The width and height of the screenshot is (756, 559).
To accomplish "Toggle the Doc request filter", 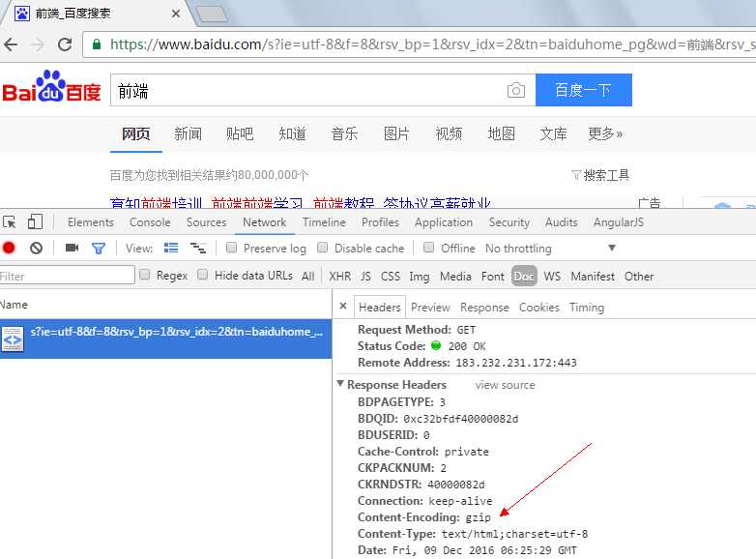I will [524, 277].
